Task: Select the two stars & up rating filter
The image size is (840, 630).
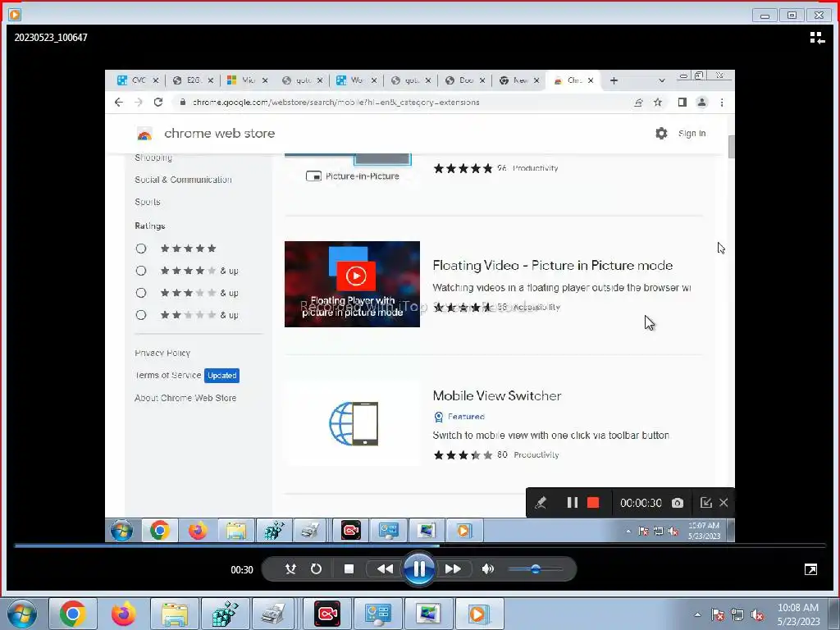Action: pyautogui.click(x=141, y=315)
